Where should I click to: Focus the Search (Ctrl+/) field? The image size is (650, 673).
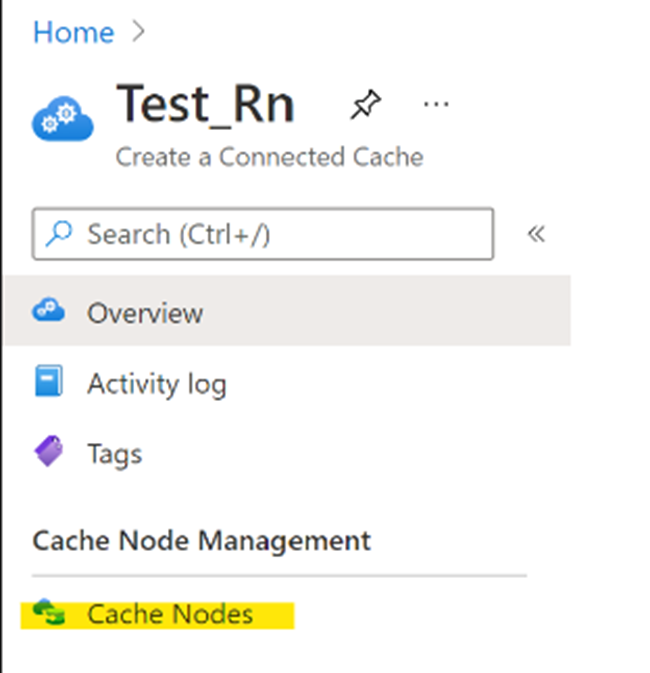263,234
